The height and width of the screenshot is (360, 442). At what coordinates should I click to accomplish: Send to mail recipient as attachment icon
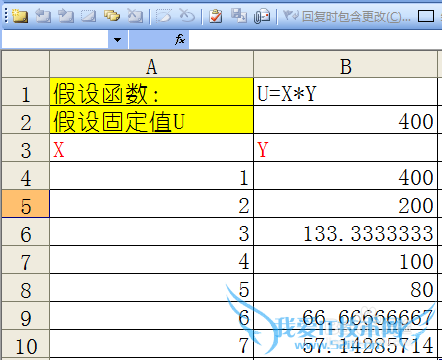coord(262,16)
